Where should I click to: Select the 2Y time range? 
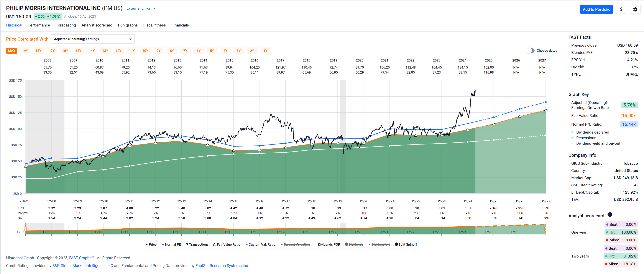(252, 51)
